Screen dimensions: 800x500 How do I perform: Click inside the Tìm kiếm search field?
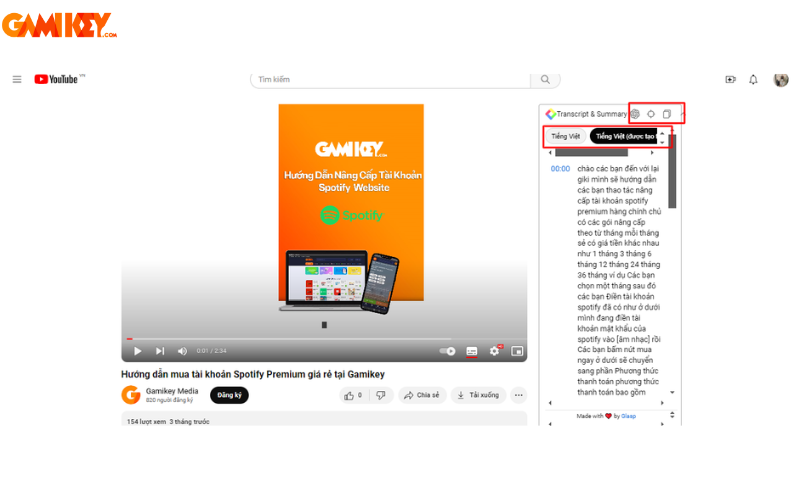(390, 79)
